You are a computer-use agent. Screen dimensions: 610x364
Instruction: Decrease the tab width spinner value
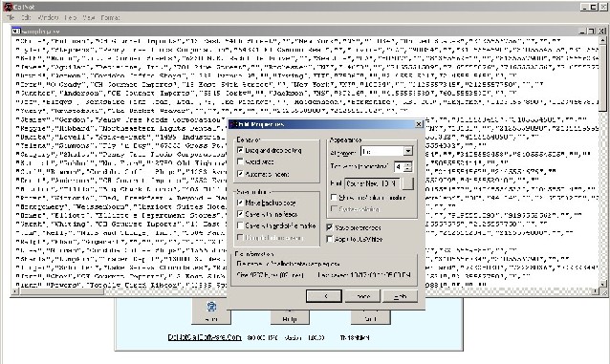click(x=407, y=169)
